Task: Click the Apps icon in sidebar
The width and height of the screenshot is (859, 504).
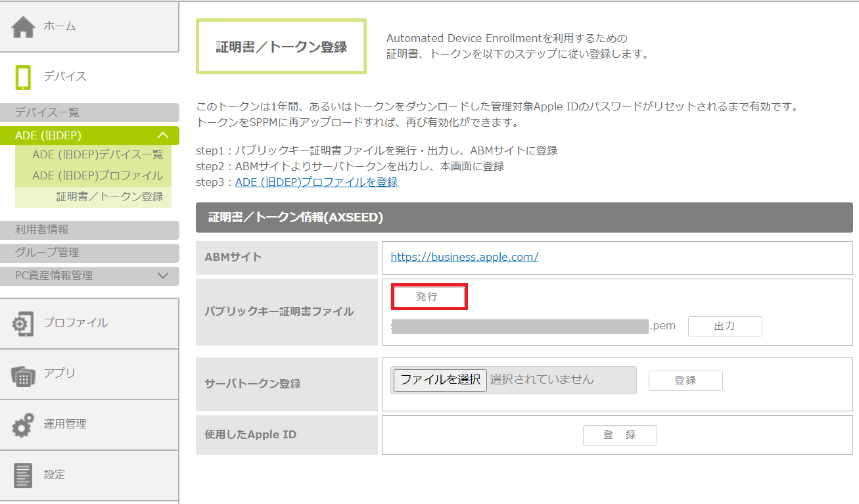Action: [23, 374]
